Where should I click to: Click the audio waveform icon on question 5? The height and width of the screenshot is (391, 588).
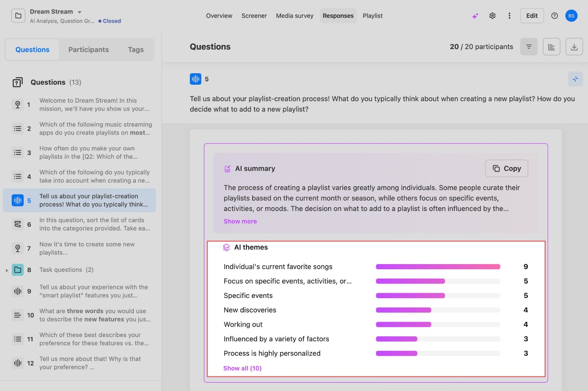click(195, 79)
